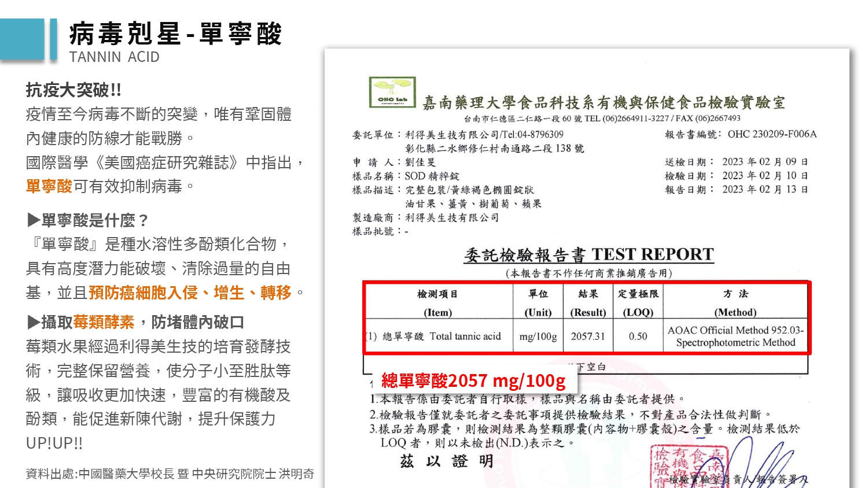Select the TANNIN ACID subtitle
This screenshot has height=488, width=868.
coord(114,57)
